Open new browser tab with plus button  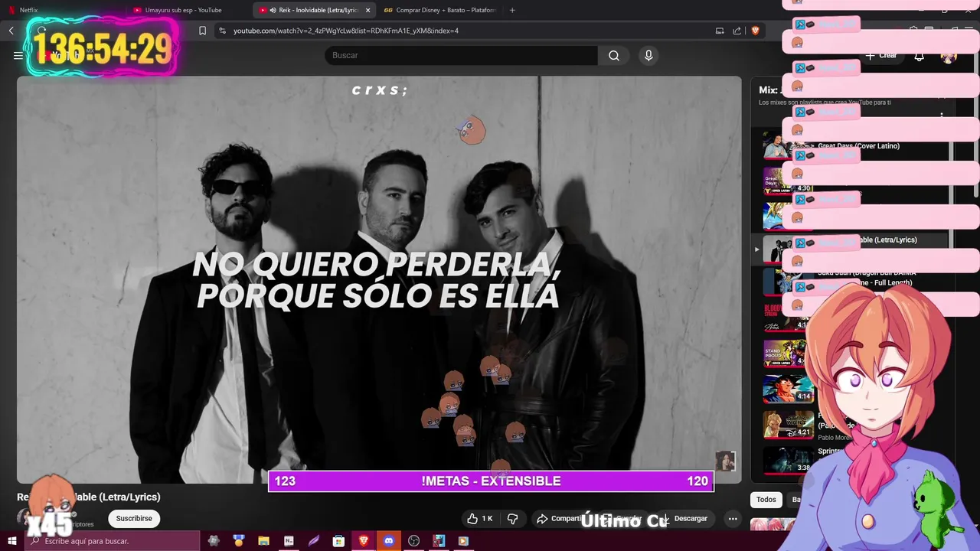click(512, 10)
